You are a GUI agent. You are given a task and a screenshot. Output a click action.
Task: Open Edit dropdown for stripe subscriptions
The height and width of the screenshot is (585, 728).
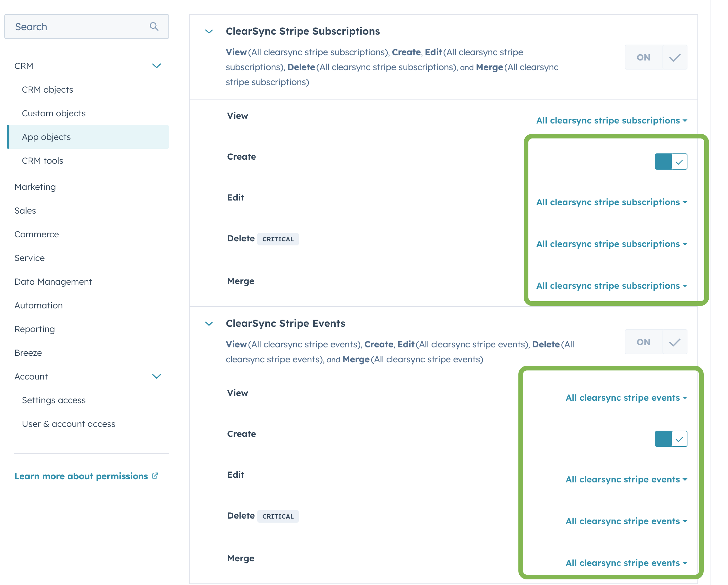(x=612, y=202)
